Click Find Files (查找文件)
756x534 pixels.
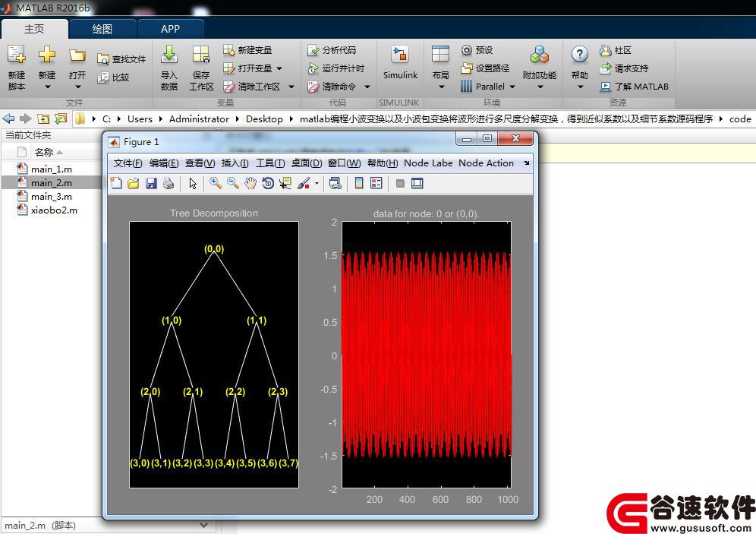(x=121, y=58)
